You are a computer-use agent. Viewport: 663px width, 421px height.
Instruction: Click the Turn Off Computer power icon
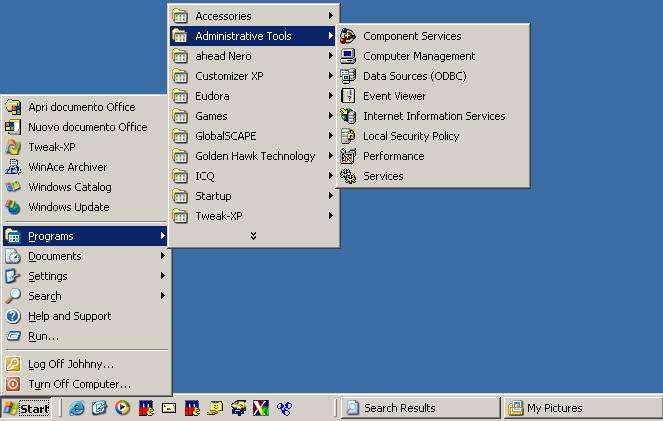coord(13,384)
